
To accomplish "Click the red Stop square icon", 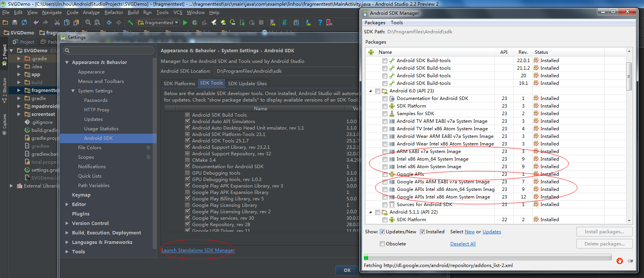I will 261,22.
